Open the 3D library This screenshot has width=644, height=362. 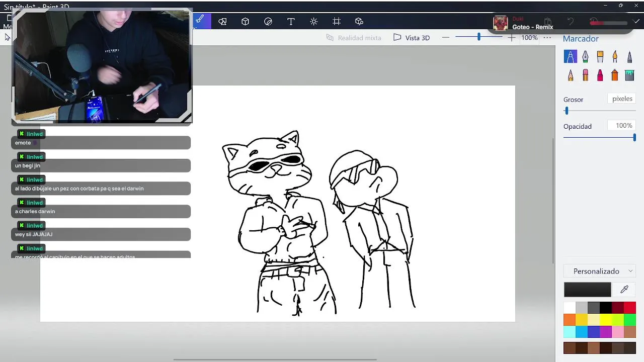359,22
